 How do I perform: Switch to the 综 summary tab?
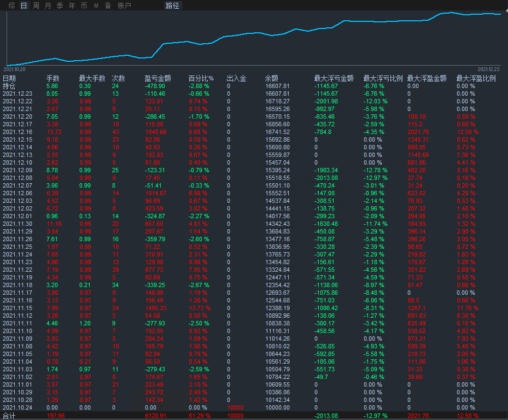click(x=12, y=5)
